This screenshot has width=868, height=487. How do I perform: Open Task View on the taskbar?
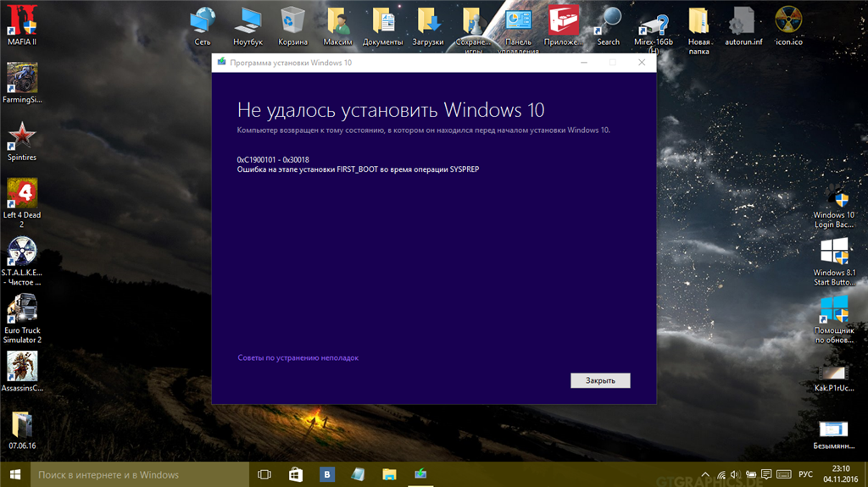pos(264,474)
